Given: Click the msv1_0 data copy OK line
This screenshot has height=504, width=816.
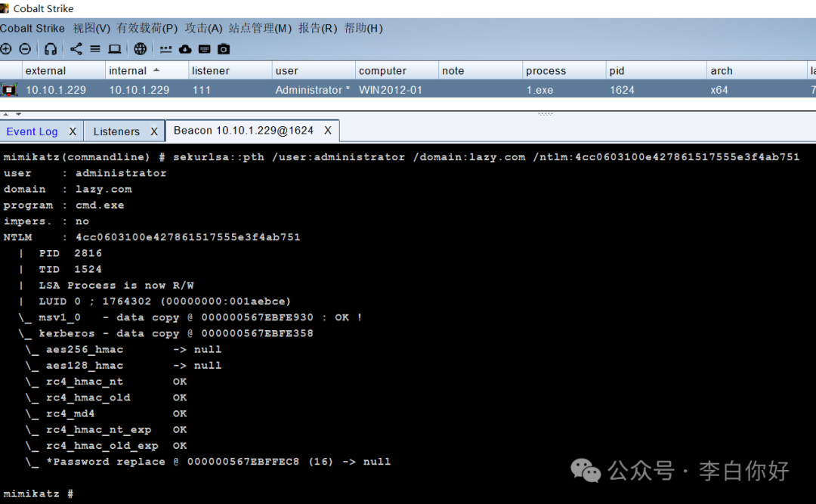Looking at the screenshot, I should [190, 317].
